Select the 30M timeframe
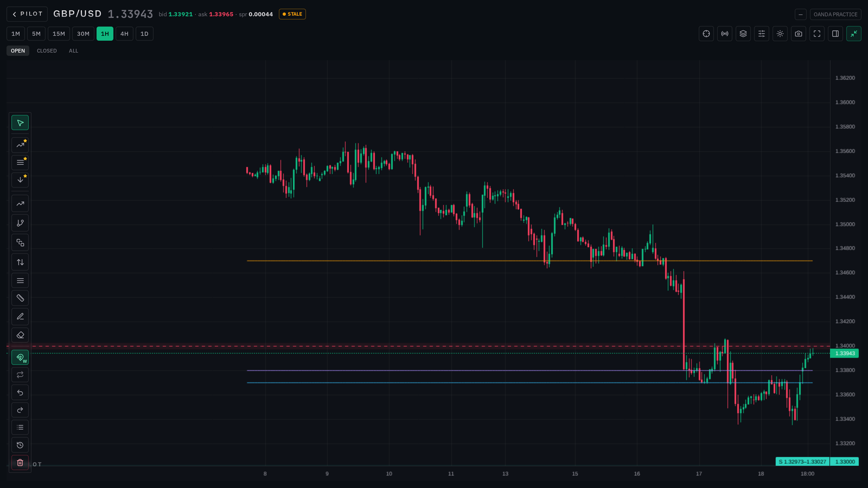This screenshot has width=868, height=488. click(x=83, y=34)
